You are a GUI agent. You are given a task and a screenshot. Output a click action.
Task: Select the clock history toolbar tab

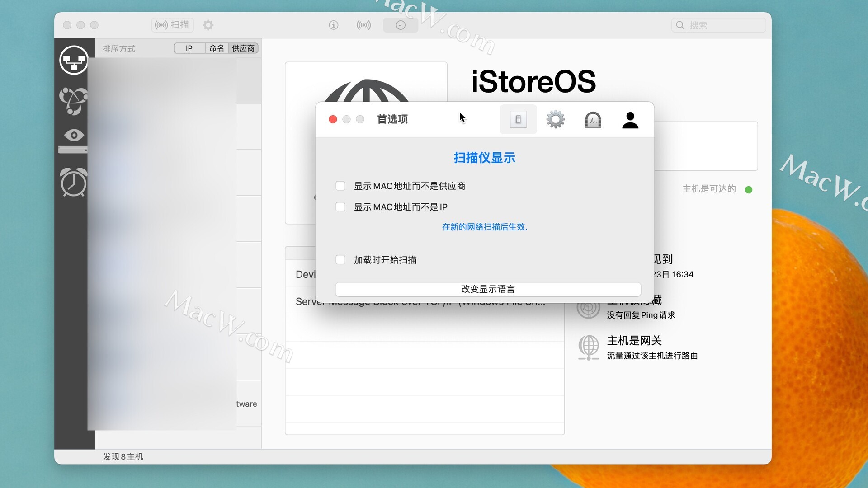pos(401,25)
